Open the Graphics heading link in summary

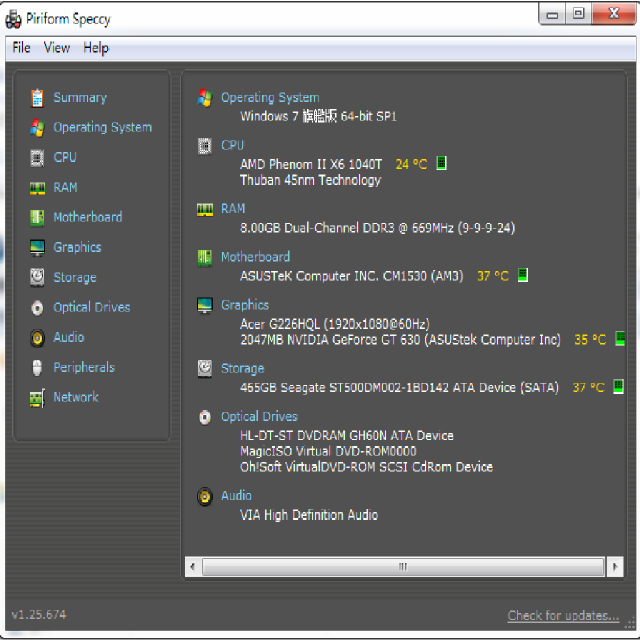pos(244,306)
